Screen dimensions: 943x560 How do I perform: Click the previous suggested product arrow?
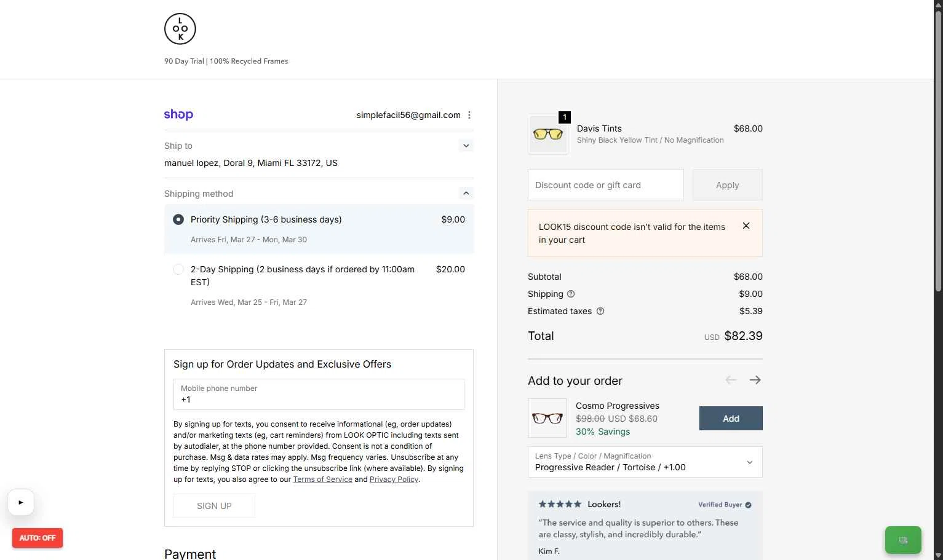(731, 381)
